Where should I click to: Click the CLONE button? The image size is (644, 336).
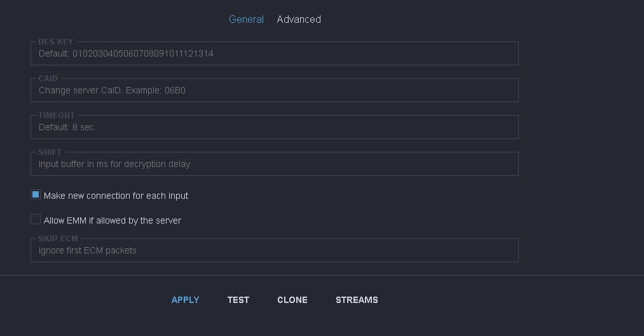(292, 300)
